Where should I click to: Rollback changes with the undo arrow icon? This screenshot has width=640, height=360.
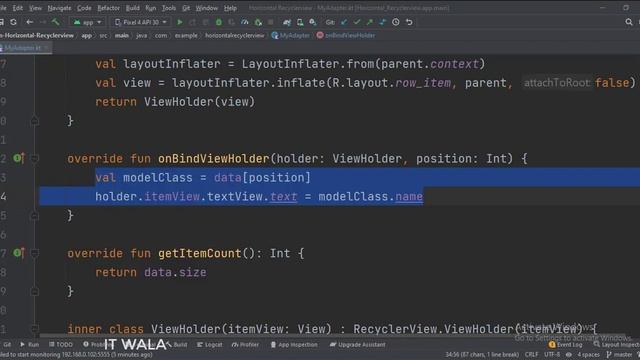(409, 22)
